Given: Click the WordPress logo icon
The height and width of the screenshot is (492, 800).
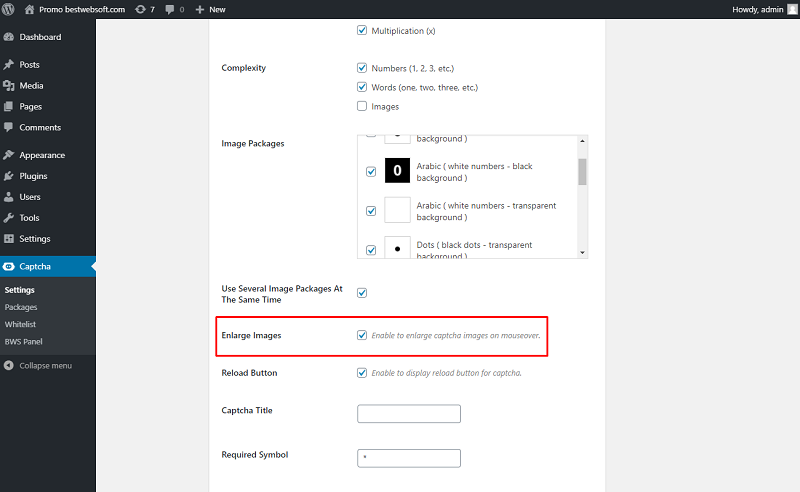Looking at the screenshot, I should click(x=8, y=9).
